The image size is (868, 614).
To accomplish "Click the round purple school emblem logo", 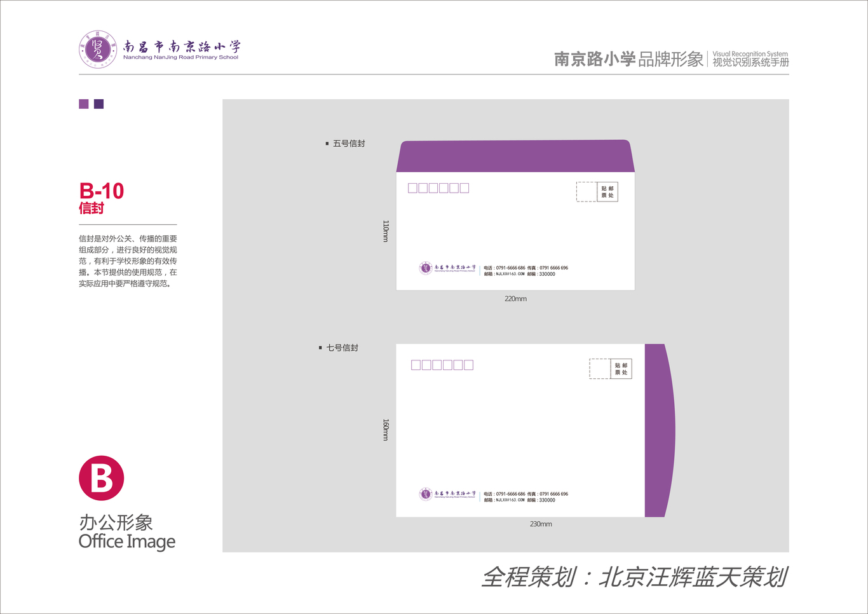I will 98,48.
